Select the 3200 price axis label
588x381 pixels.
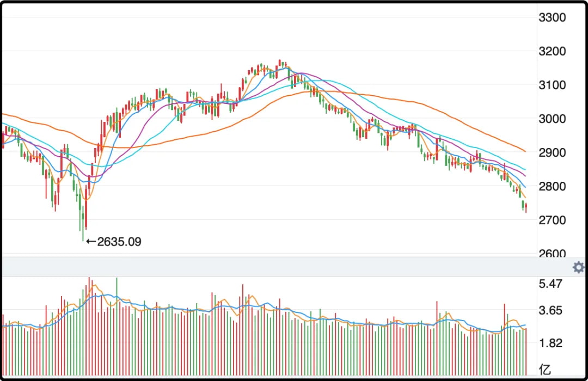tap(552, 51)
